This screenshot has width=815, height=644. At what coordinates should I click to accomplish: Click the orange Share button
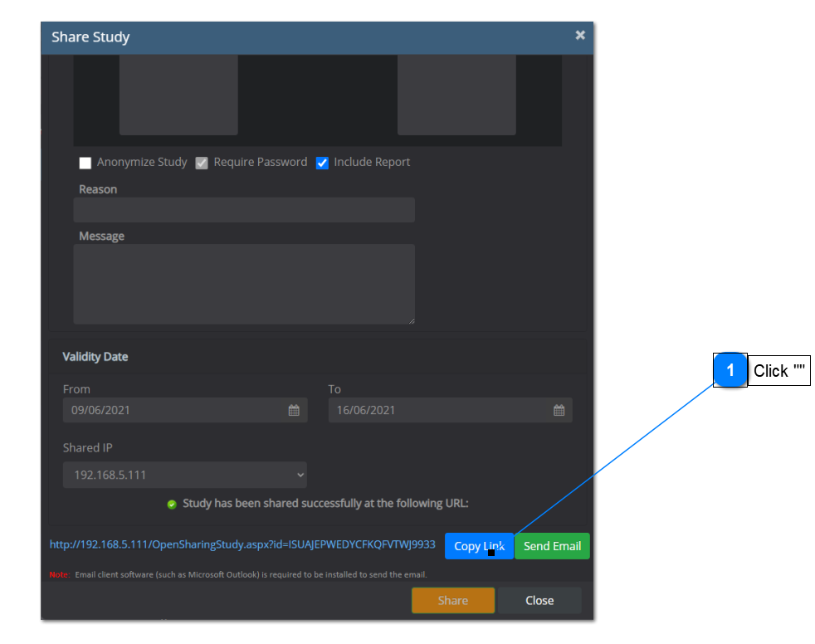click(x=452, y=600)
